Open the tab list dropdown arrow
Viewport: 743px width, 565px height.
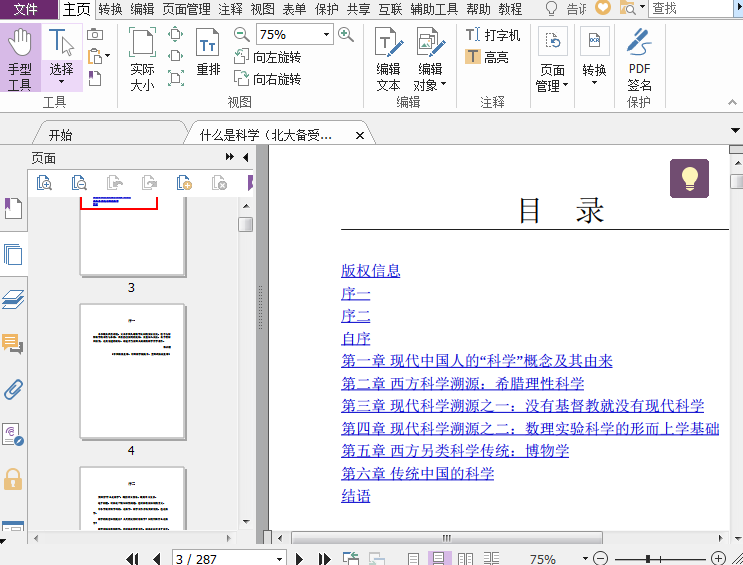(x=735, y=130)
